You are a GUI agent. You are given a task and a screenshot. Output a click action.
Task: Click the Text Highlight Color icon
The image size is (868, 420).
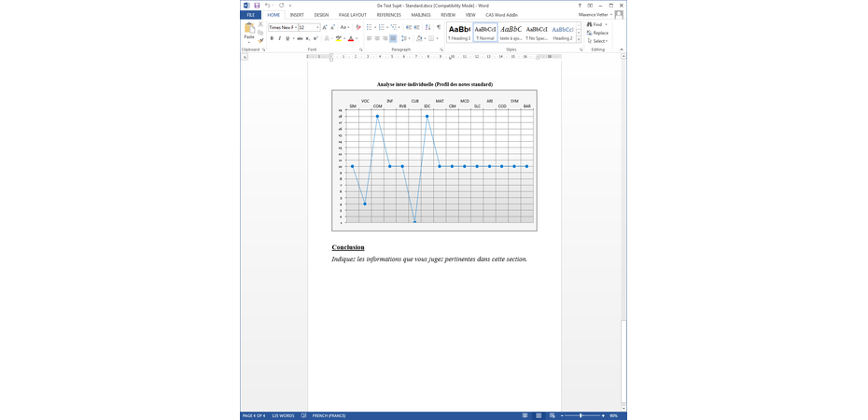coord(338,38)
